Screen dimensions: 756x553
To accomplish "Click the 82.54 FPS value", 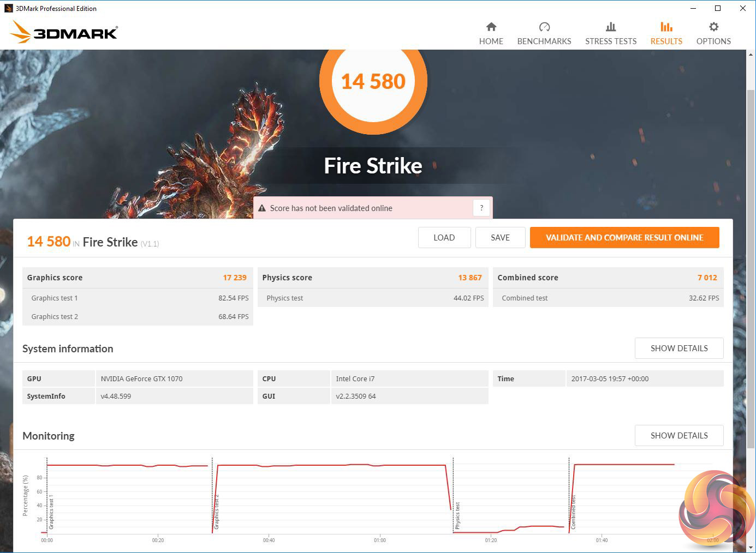I will [234, 298].
